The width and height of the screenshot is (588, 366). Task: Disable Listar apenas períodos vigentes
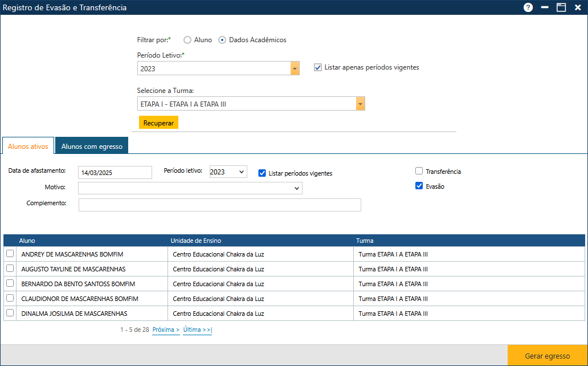click(317, 67)
